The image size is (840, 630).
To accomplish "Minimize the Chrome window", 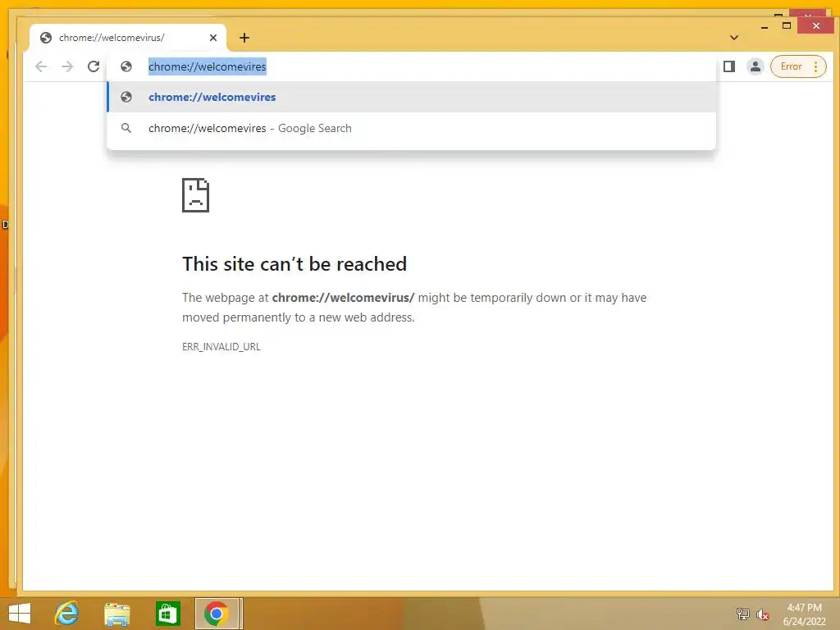I will pos(765,25).
